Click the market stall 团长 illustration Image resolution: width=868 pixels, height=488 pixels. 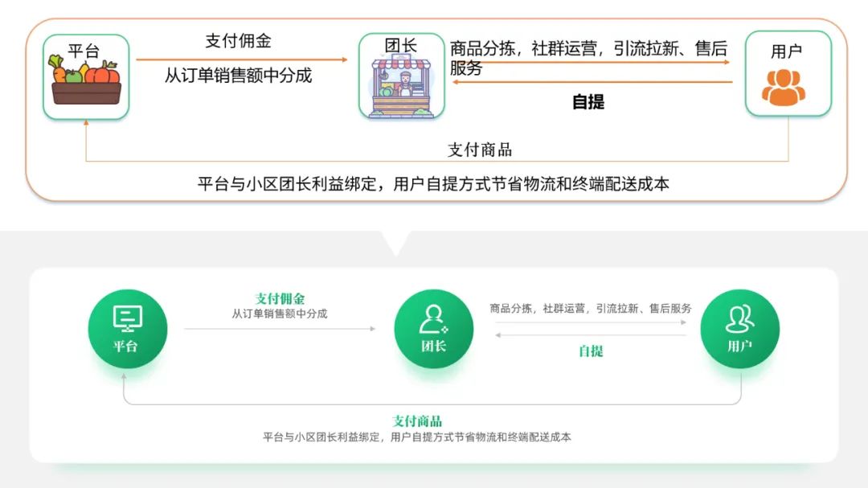tap(401, 85)
